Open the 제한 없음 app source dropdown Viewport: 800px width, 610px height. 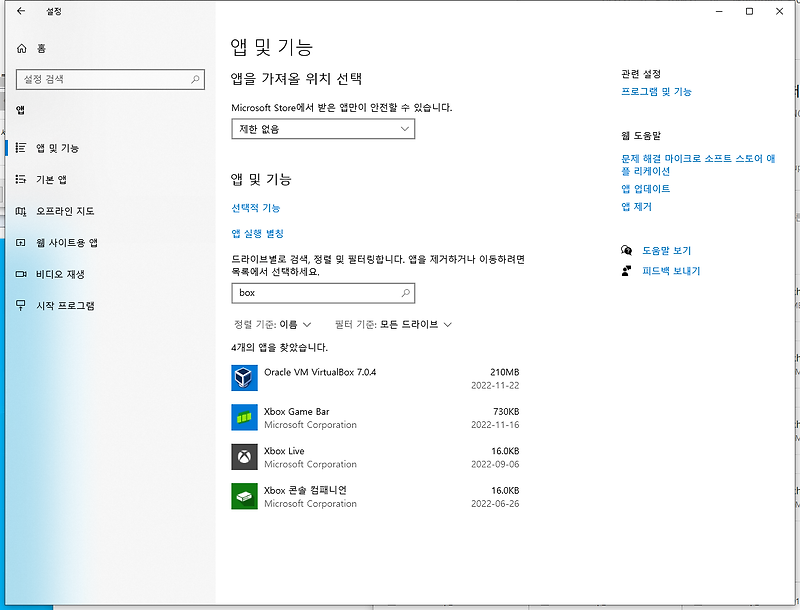tap(323, 129)
